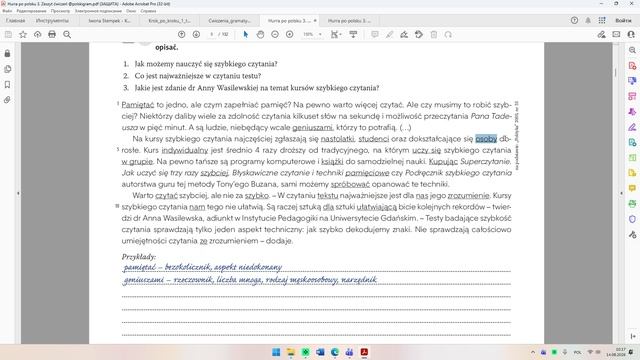
Task: Switch to the Krok_po_kroku document tab
Action: pyautogui.click(x=169, y=20)
